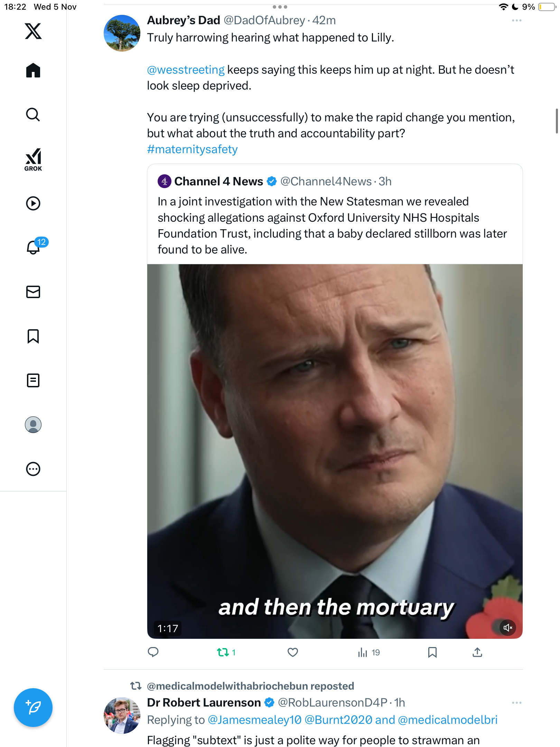Open the Grok assistant icon
The width and height of the screenshot is (560, 747).
pyautogui.click(x=33, y=160)
